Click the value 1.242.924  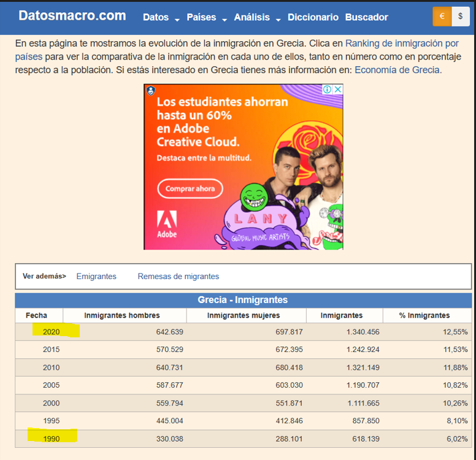point(363,350)
